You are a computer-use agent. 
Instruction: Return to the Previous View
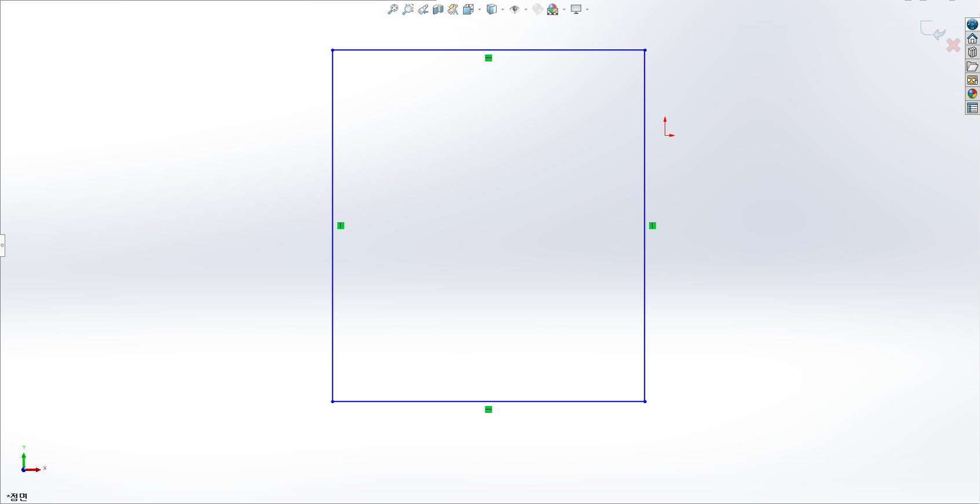pos(423,9)
